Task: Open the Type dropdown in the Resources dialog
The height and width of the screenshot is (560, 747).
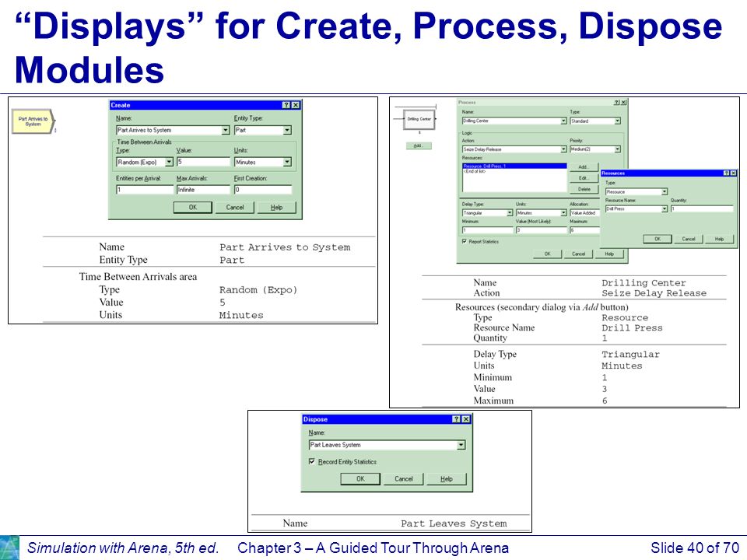Action: tap(665, 192)
